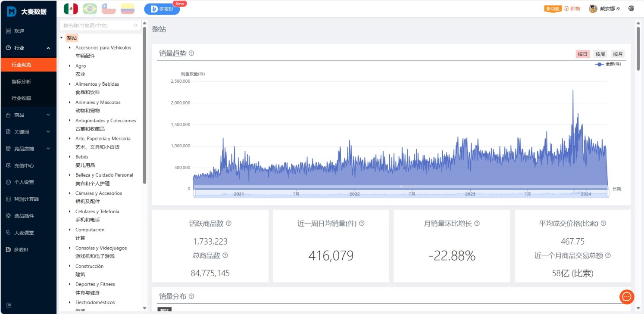The height and width of the screenshot is (314, 644).
Task: Click the sidebar collapse icon at bottom
Action: click(x=9, y=305)
